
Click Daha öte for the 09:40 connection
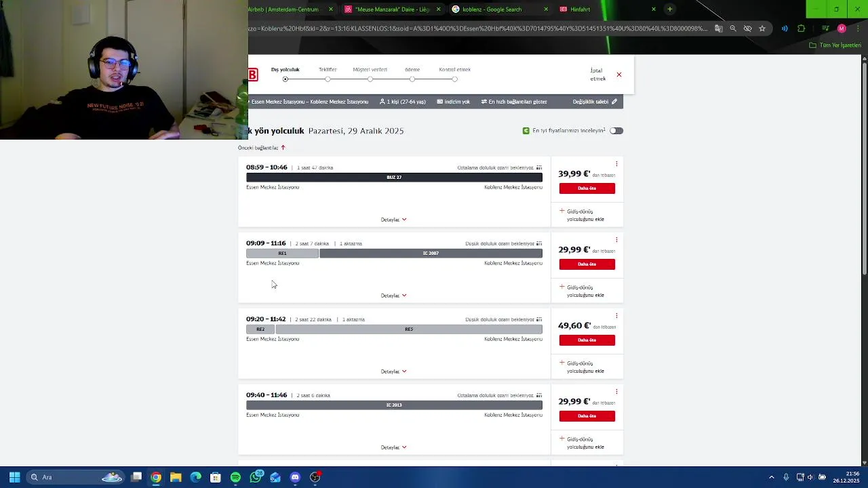point(587,416)
